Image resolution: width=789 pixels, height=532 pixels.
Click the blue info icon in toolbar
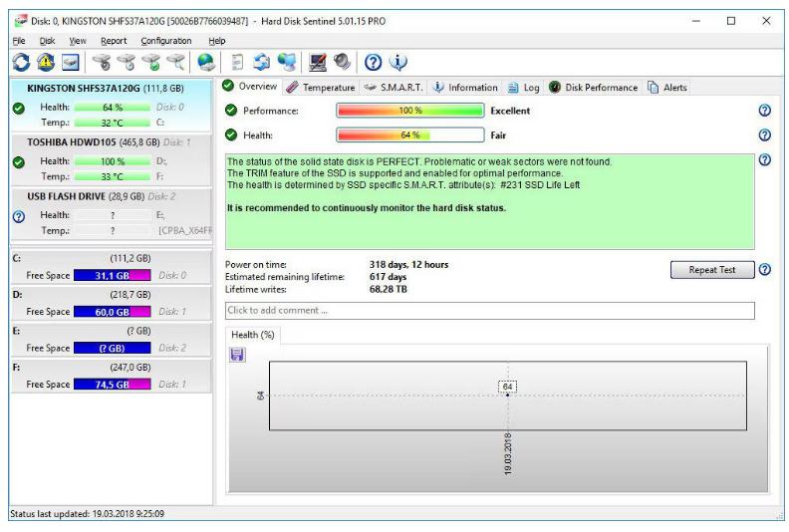(x=397, y=62)
